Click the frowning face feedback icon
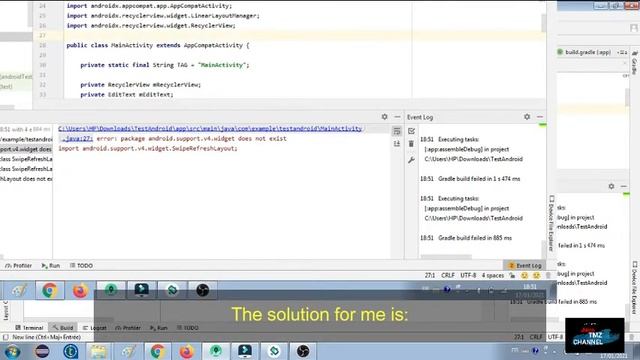Viewport: 640px width, 360px height. pyautogui.click(x=536, y=276)
